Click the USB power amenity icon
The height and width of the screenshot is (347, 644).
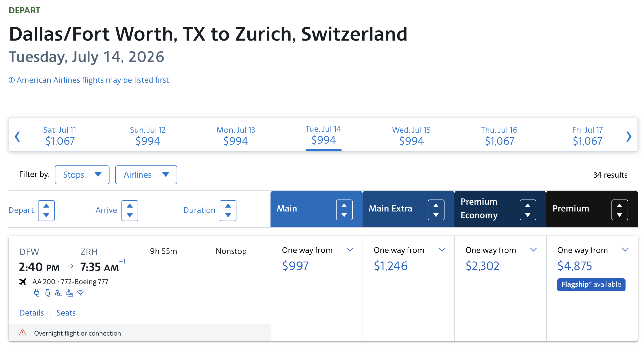tap(48, 293)
